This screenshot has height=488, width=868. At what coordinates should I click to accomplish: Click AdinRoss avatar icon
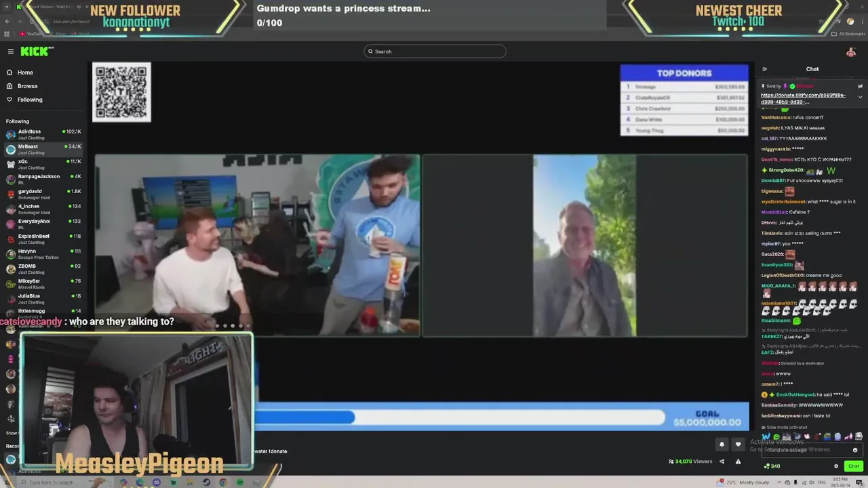tap(11, 134)
